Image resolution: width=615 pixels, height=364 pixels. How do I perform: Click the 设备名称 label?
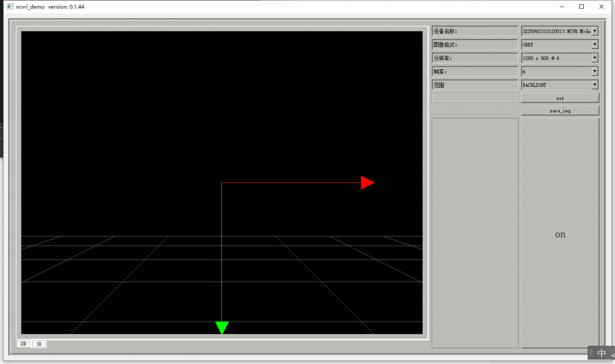pos(475,31)
